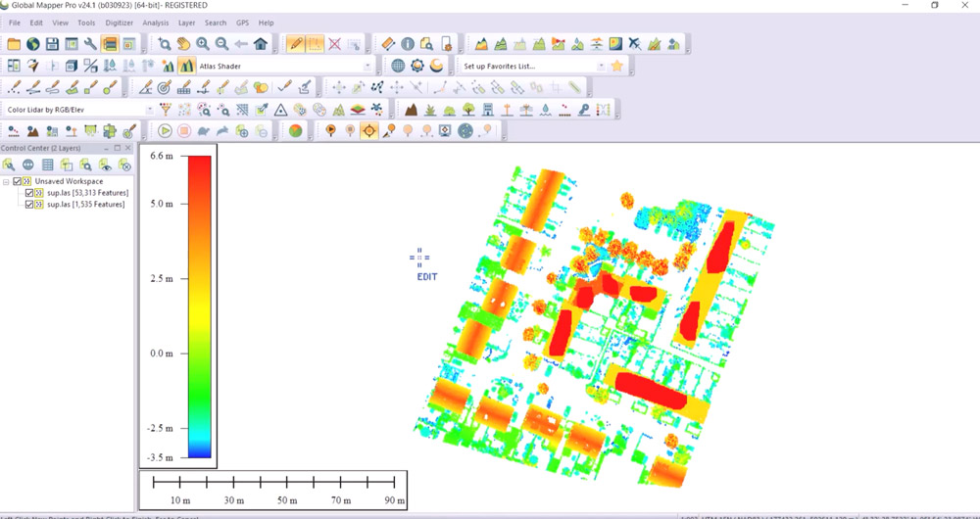Click the green play button
This screenshot has width=980, height=519.
[x=165, y=130]
